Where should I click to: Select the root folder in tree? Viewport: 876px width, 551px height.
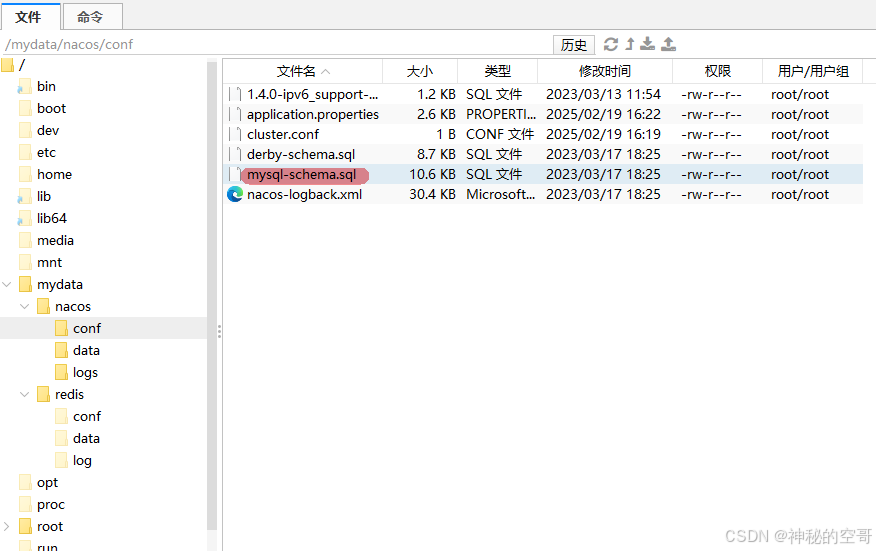(50, 526)
